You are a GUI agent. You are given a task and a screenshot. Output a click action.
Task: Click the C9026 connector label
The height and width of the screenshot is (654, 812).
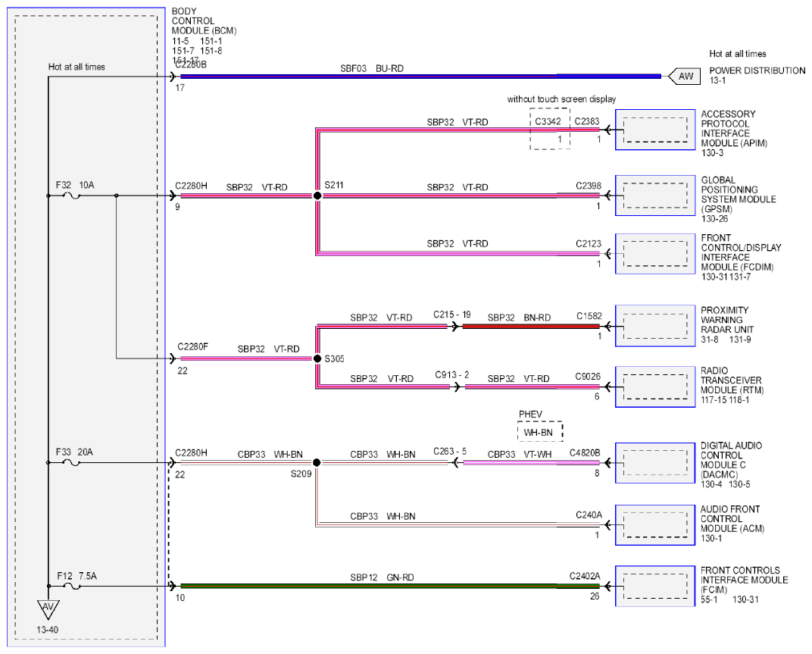tap(588, 377)
